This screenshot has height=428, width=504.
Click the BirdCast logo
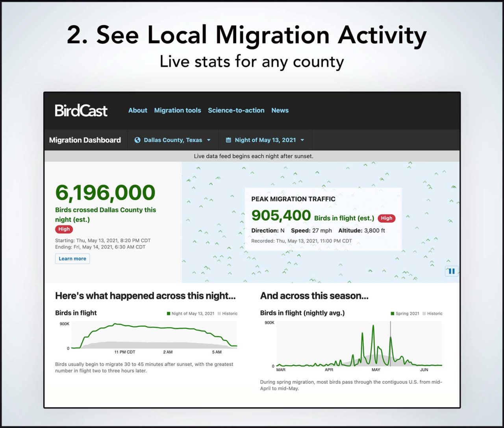80,111
